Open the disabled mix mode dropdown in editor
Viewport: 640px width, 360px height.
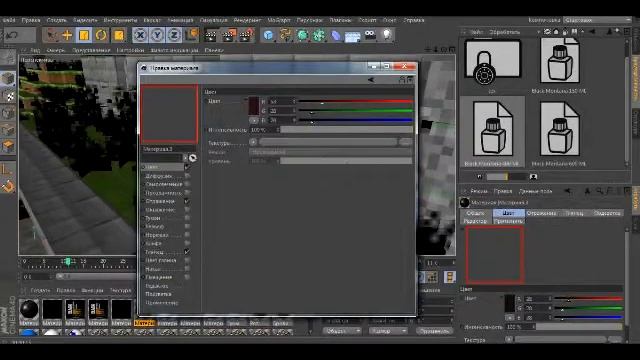[331, 152]
